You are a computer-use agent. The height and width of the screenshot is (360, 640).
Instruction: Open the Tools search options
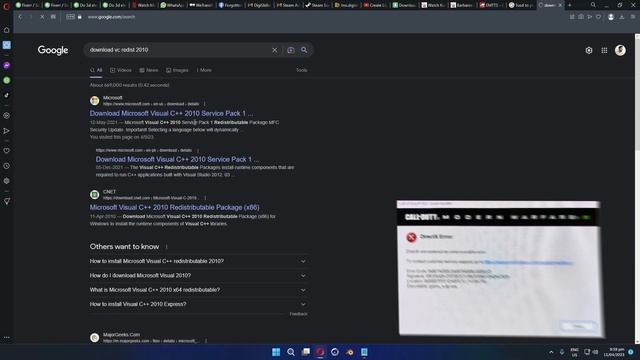point(301,70)
